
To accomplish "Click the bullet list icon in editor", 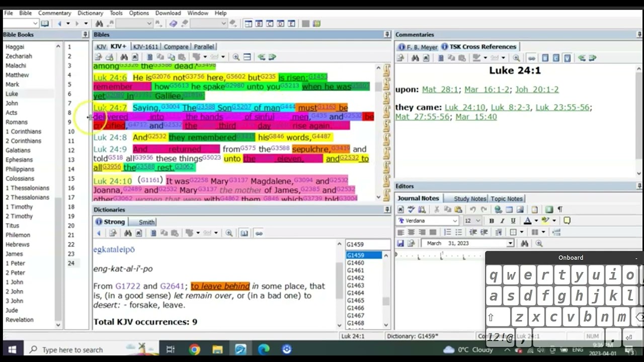I will [x=458, y=232].
